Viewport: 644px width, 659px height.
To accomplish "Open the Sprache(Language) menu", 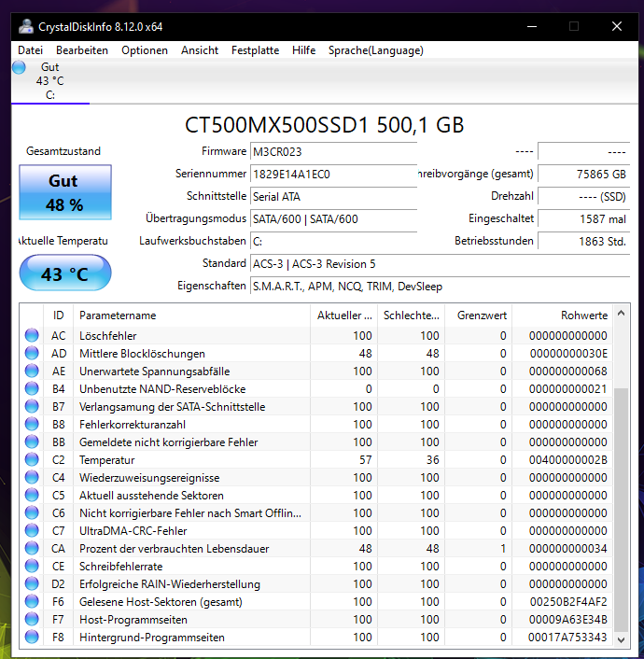I will coord(376,50).
